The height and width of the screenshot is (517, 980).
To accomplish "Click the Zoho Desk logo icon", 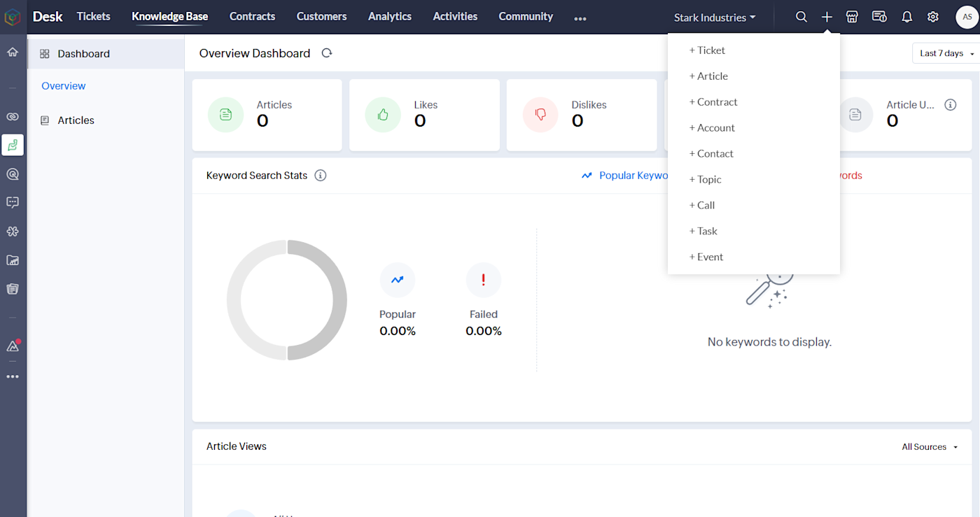I will pyautogui.click(x=13, y=17).
